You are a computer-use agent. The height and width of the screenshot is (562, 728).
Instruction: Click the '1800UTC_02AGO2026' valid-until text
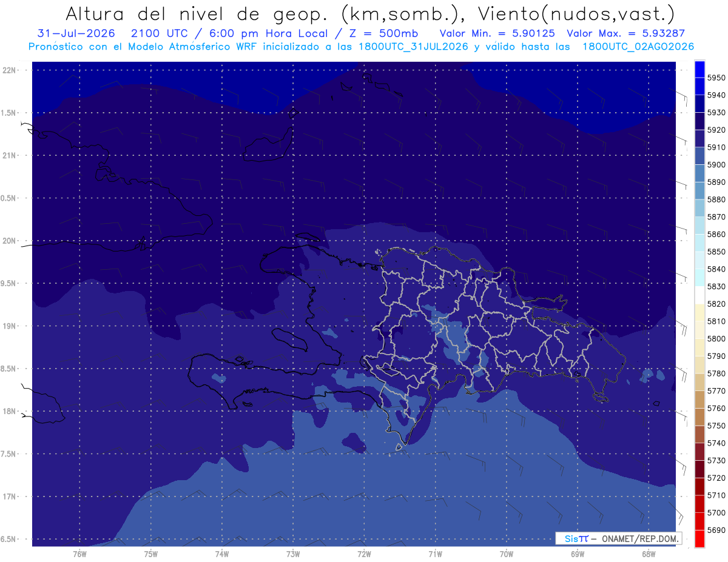click(x=638, y=46)
